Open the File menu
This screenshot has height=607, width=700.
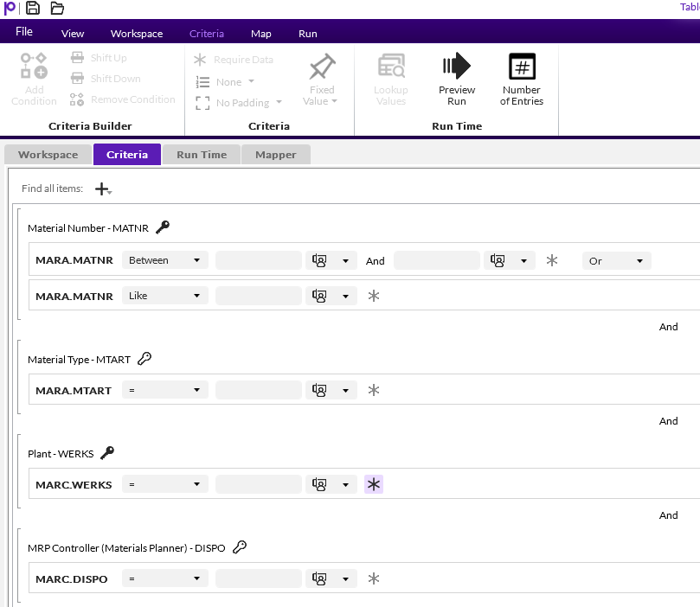click(x=24, y=32)
